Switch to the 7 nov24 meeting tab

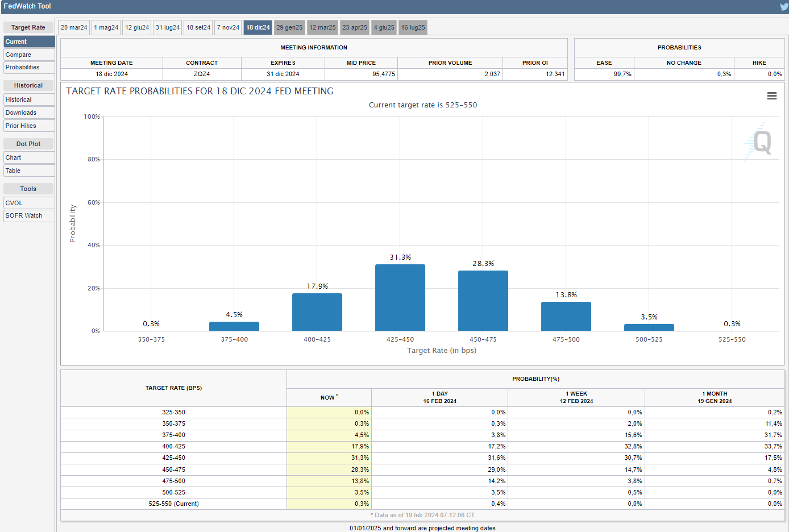(x=228, y=27)
